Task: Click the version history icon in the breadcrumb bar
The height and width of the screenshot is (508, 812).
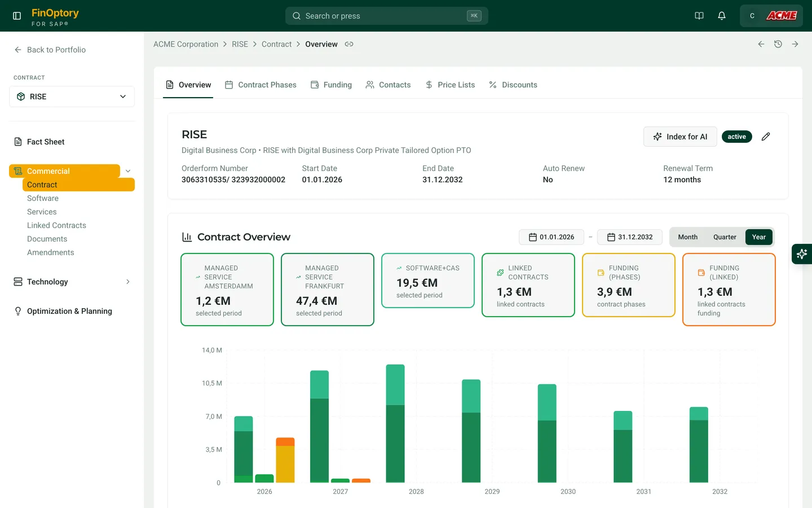Action: click(778, 43)
